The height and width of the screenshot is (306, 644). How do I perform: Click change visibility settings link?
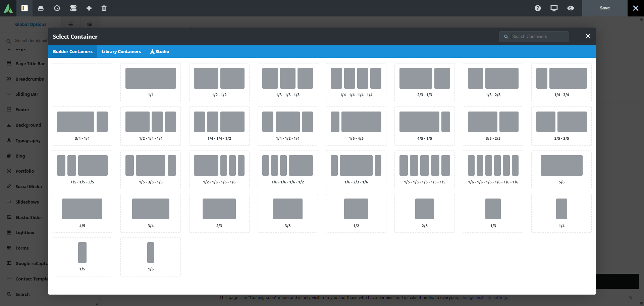484,298
